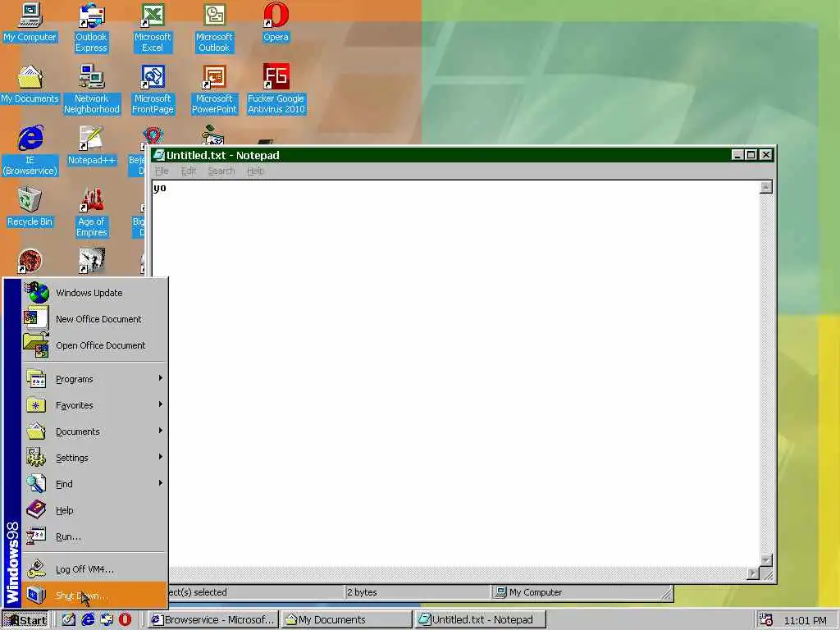
Task: Switch to Browservice taskbar button
Action: tap(213, 620)
